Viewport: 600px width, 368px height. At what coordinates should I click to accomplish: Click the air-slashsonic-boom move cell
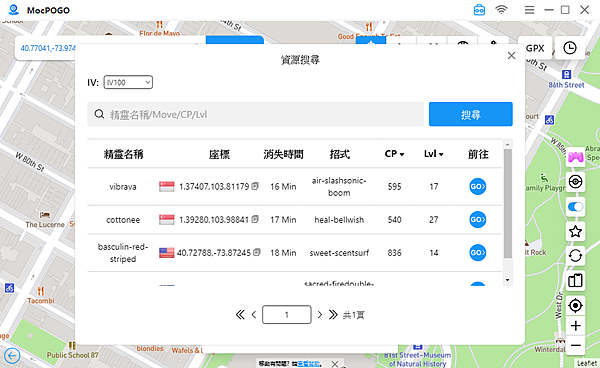point(339,187)
